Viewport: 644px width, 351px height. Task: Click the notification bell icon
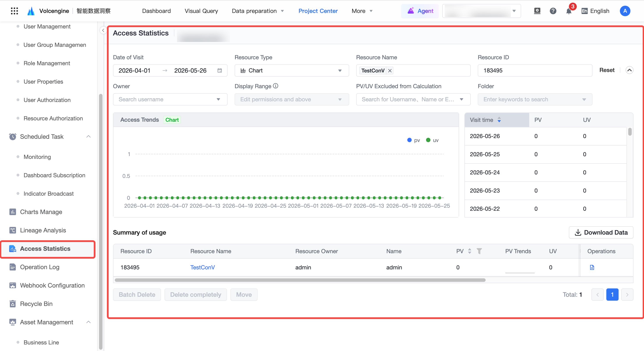point(568,11)
